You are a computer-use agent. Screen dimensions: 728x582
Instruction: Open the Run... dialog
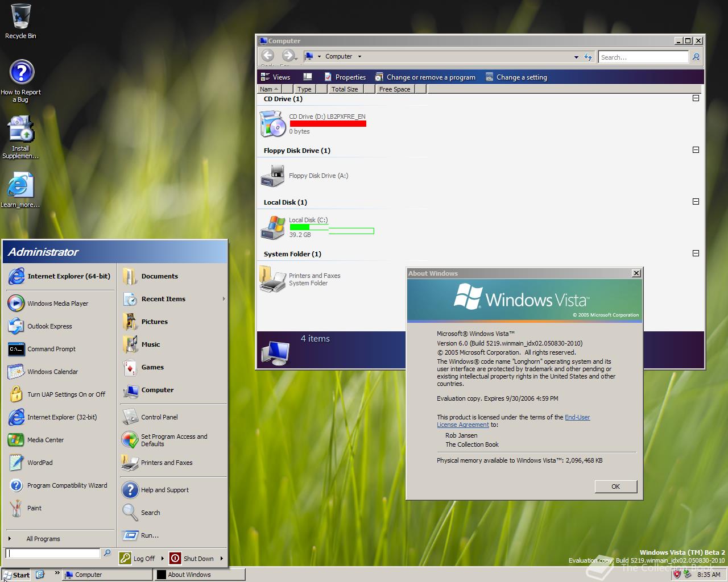point(173,535)
